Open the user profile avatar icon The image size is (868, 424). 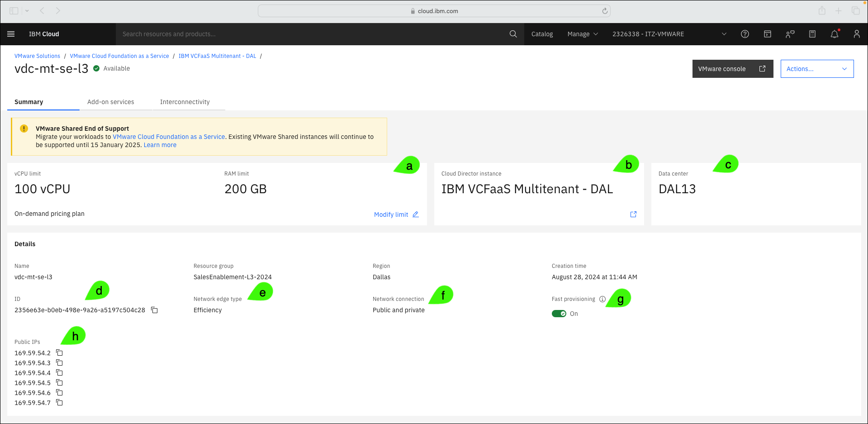tap(857, 34)
